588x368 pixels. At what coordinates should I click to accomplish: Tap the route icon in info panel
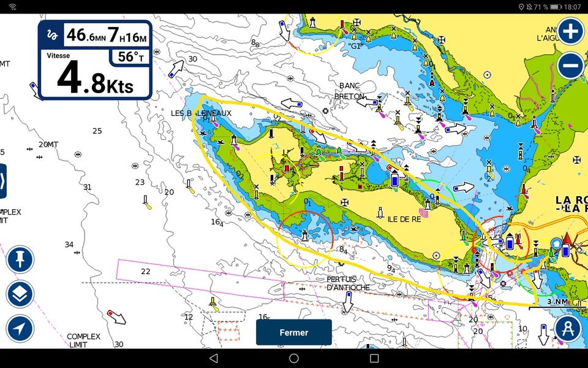click(52, 35)
